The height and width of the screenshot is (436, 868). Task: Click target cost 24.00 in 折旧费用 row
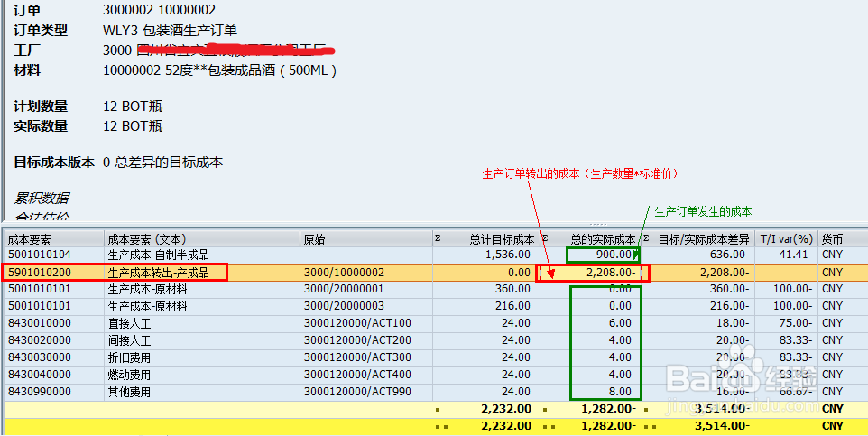516,357
